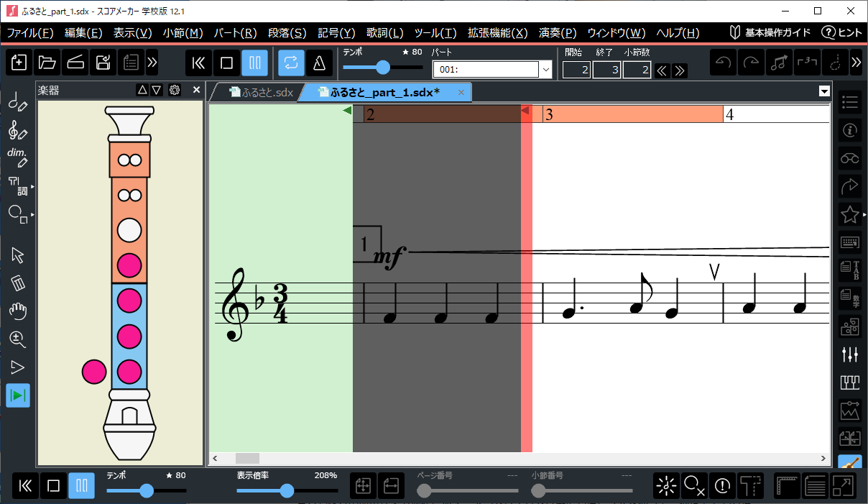The width and height of the screenshot is (868, 504).
Task: Expand the file toolbar overflow chevron
Action: 152,63
